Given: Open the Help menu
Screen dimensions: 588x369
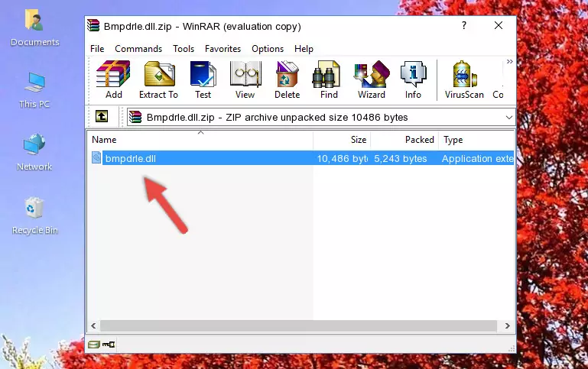Looking at the screenshot, I should coord(304,49).
